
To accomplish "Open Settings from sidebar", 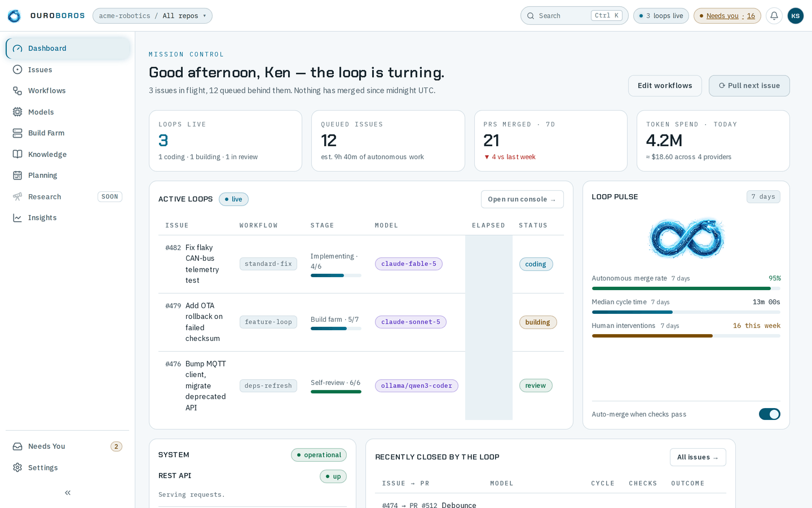I will coord(68,467).
